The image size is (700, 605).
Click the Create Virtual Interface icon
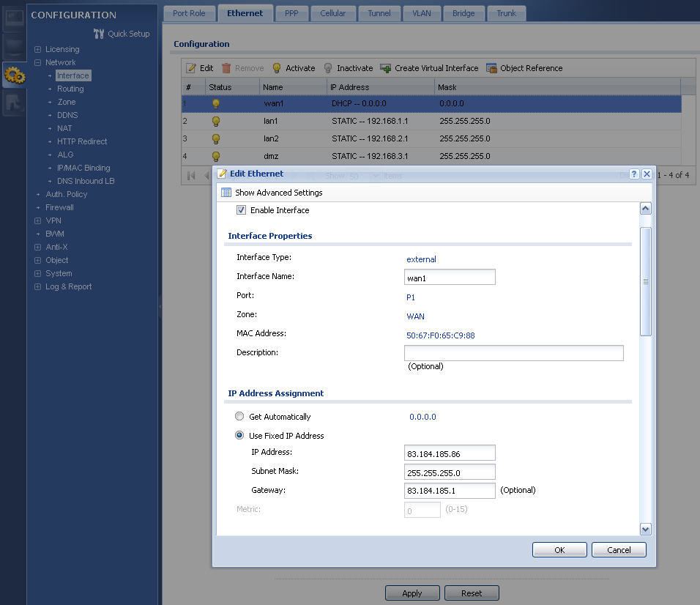click(x=386, y=68)
